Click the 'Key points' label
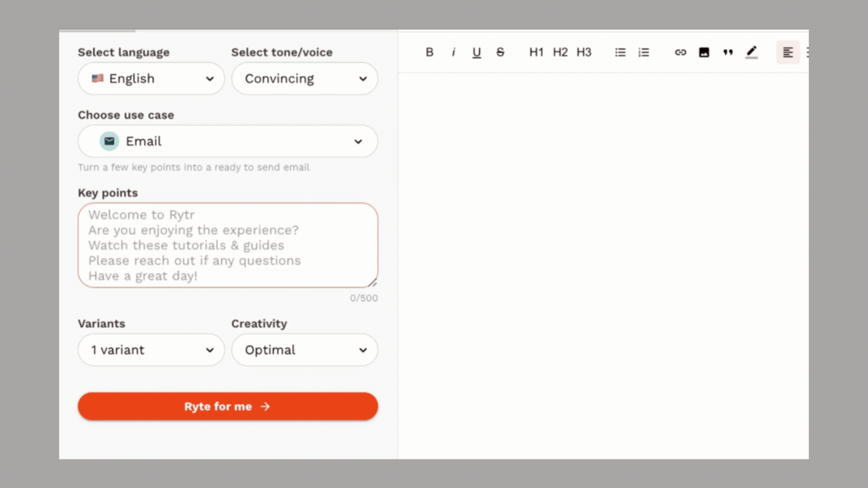868x488 pixels. pos(108,193)
